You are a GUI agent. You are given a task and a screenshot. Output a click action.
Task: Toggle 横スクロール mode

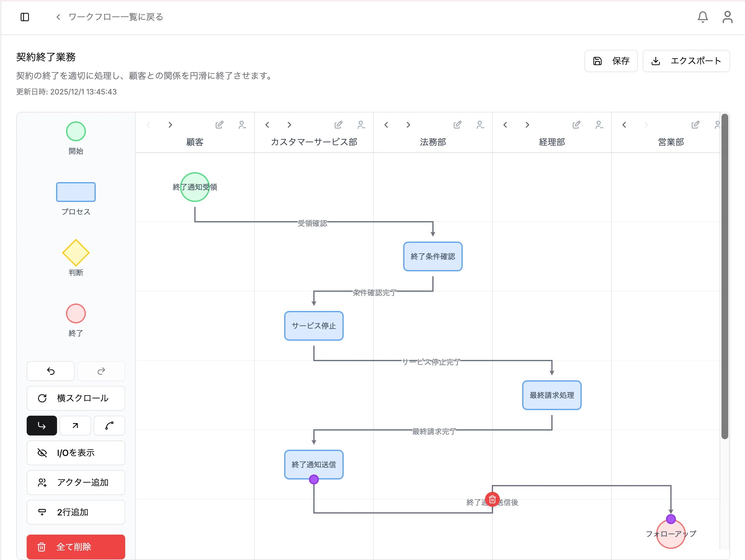pyautogui.click(x=76, y=398)
